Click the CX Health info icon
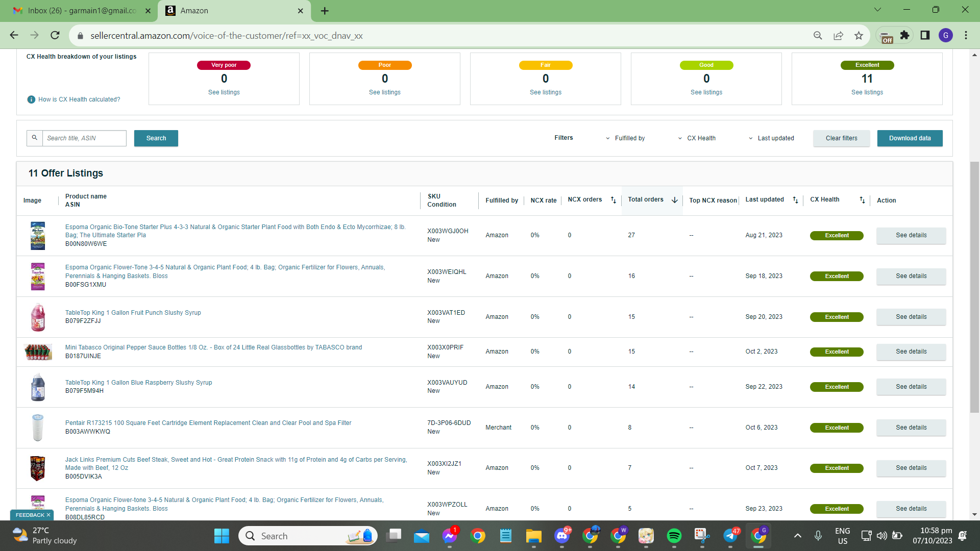Viewport: 980px width, 551px height. [31, 99]
